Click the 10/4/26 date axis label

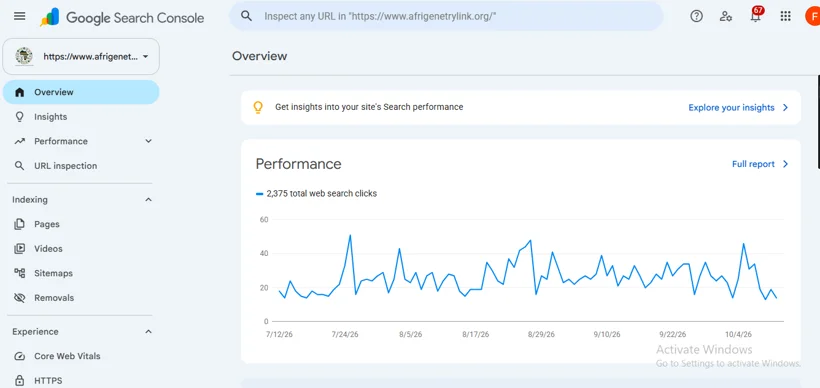pos(738,335)
